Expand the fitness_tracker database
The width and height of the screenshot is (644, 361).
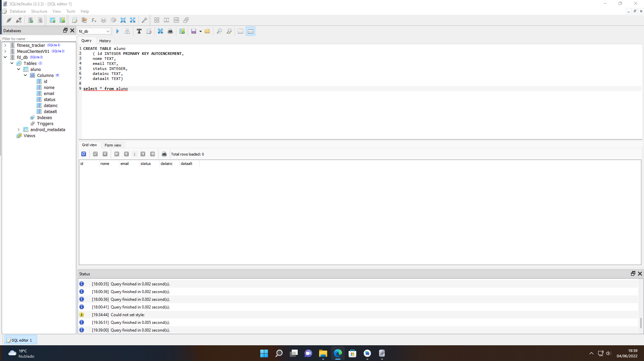[x=5, y=45]
